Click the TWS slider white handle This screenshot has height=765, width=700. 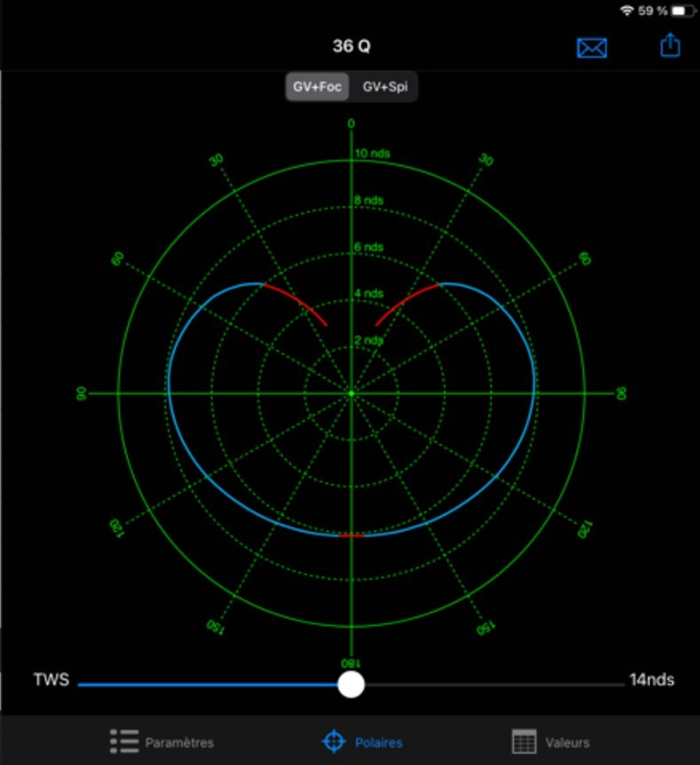[x=350, y=684]
